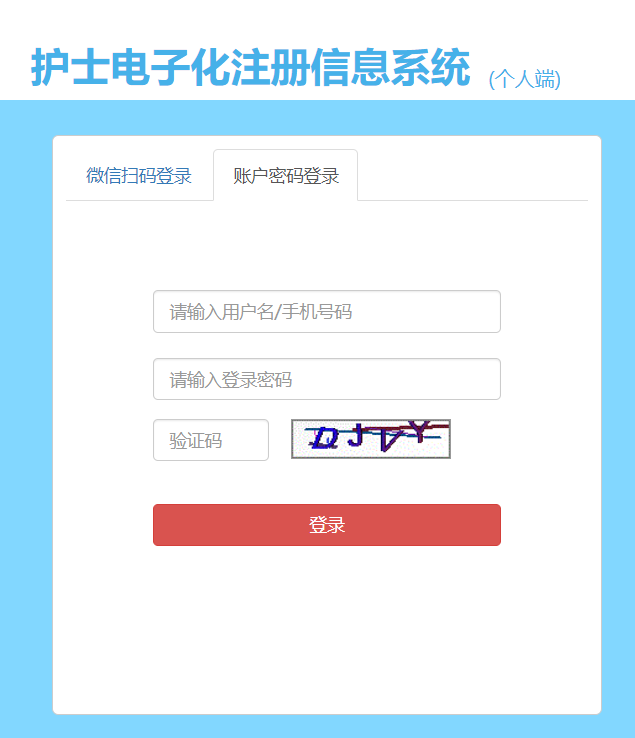Screen dimensions: 635x738
Task: Click the red 登录 button
Action: (x=327, y=525)
